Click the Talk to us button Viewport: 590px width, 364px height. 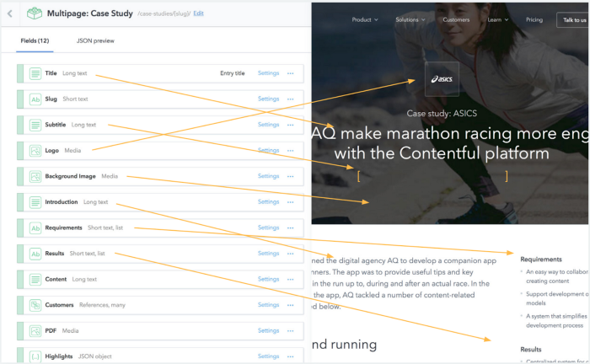pos(573,20)
